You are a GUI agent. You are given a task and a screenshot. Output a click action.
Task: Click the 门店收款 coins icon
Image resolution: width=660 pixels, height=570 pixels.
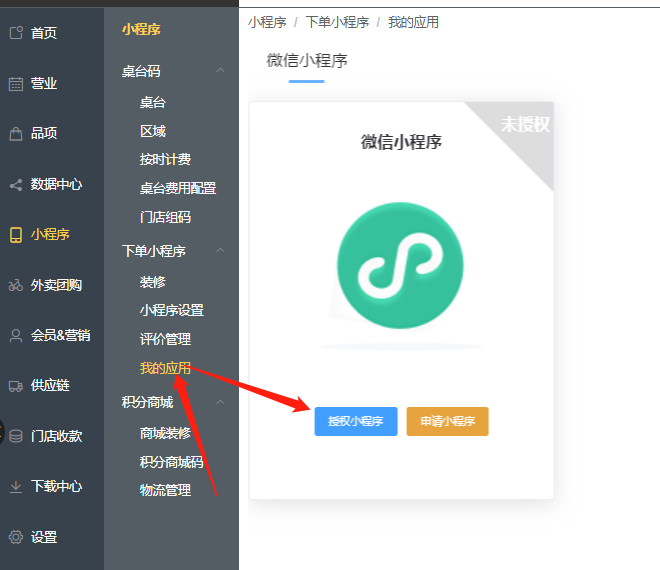[16, 436]
